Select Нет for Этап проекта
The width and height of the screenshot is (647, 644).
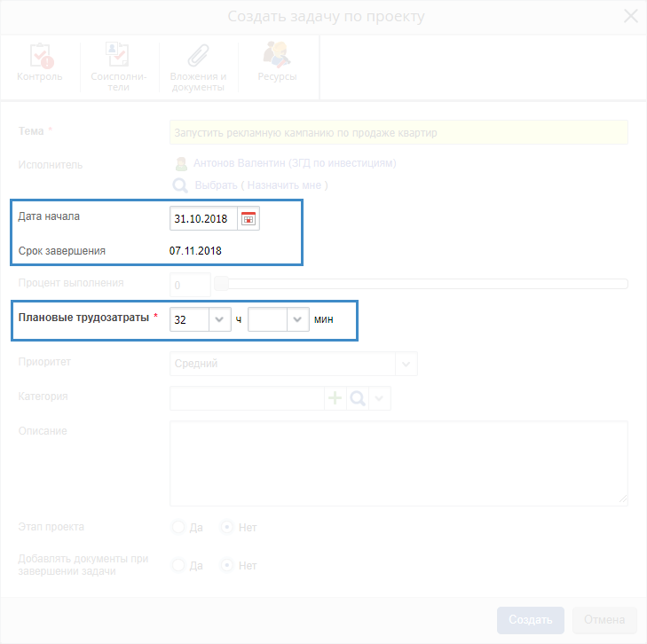click(x=227, y=527)
